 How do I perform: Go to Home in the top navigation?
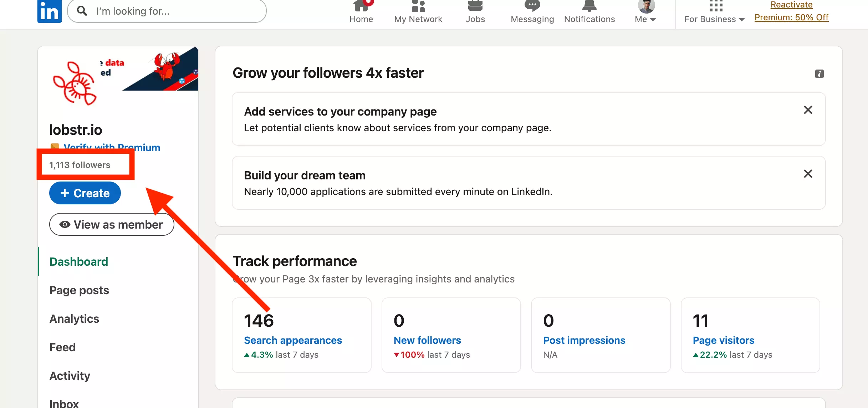[x=361, y=12]
